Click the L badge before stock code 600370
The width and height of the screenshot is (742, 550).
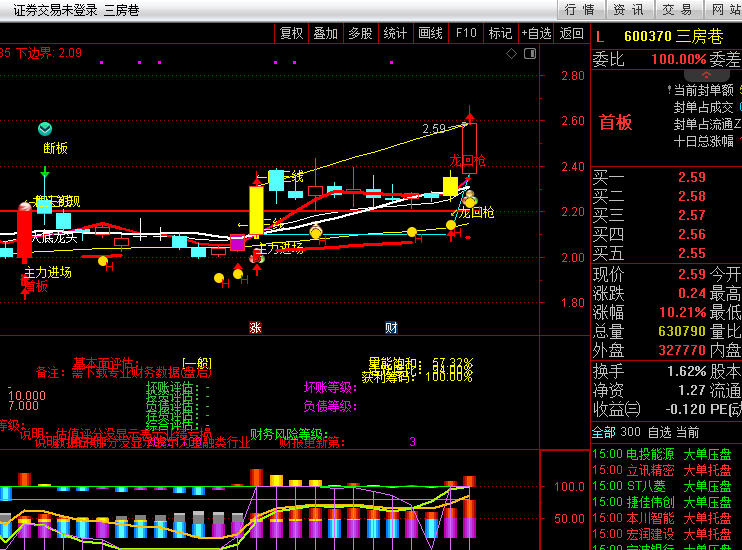click(600, 36)
